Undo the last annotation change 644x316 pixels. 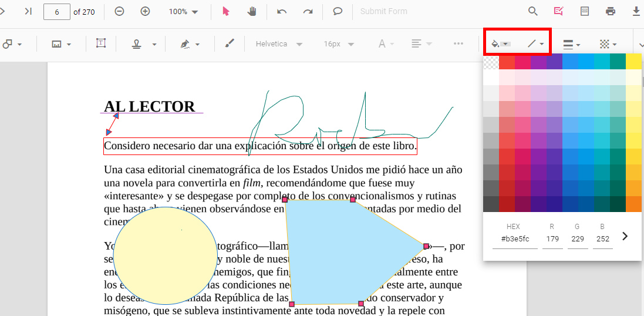point(282,11)
